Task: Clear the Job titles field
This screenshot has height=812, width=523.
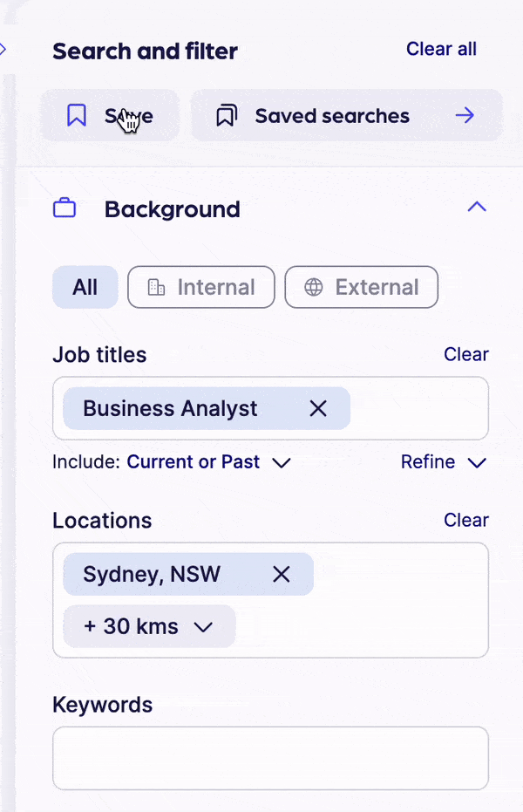Action: [465, 354]
